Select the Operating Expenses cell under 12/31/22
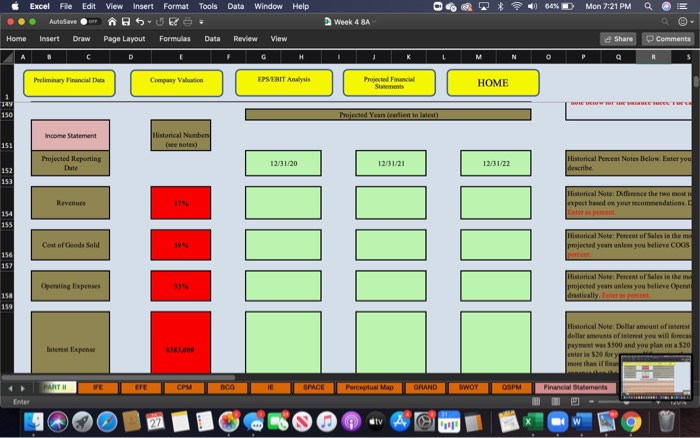Viewport: 700px width, 438px height. pos(496,286)
